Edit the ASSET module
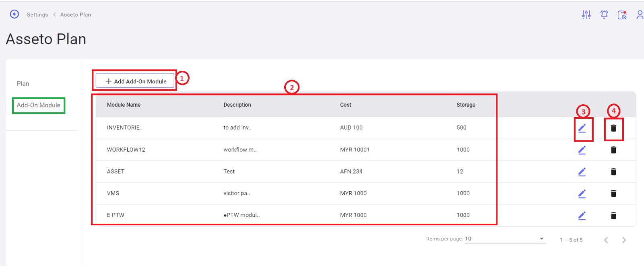The image size is (644, 266). pyautogui.click(x=582, y=171)
